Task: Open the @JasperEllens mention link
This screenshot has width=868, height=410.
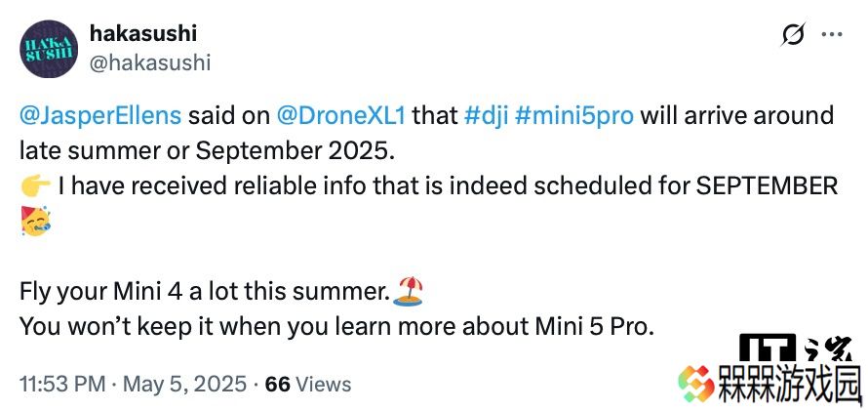Action: click(x=100, y=116)
